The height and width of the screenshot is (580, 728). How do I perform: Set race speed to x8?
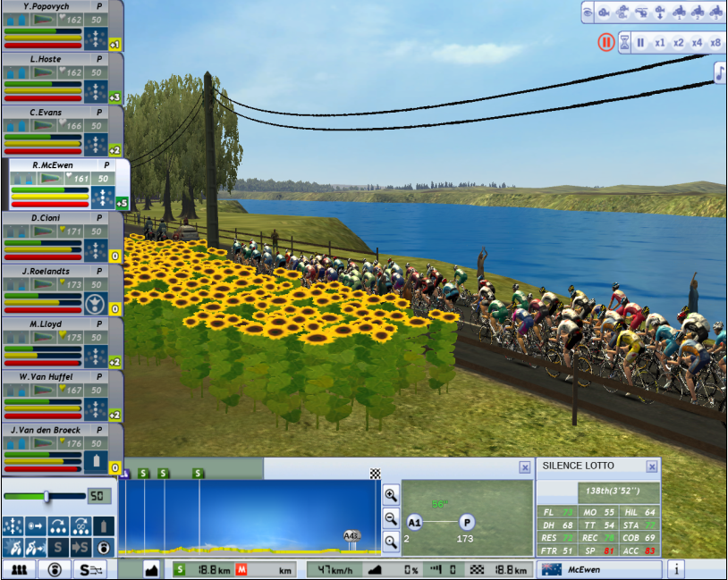(x=715, y=43)
